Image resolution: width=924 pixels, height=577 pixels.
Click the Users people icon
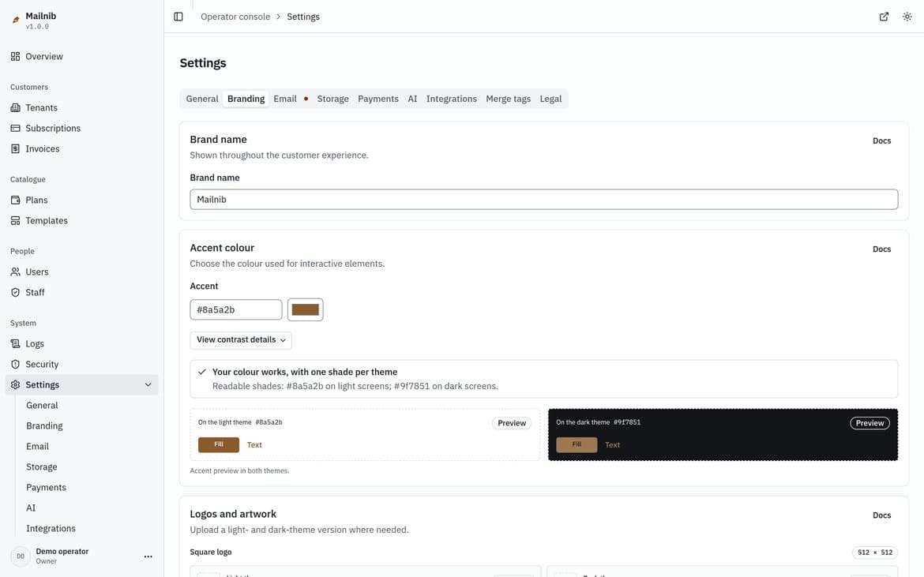click(x=15, y=272)
